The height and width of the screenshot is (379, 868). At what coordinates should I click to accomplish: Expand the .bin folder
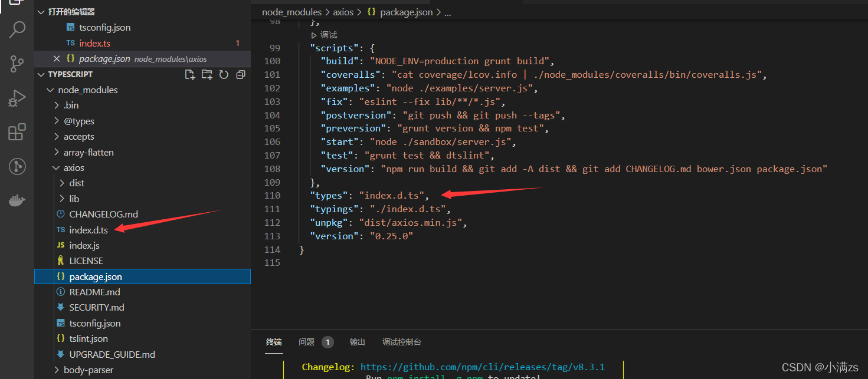(x=57, y=105)
